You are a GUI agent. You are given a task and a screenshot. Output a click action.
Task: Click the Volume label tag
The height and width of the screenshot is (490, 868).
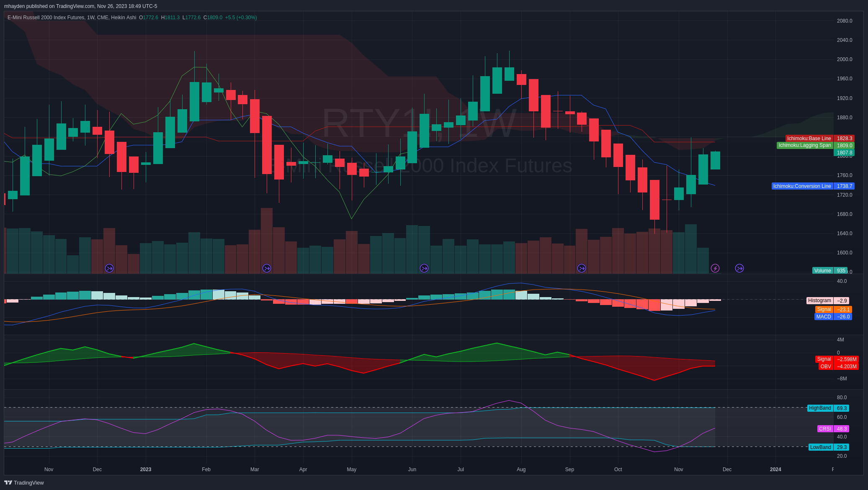[x=823, y=271]
